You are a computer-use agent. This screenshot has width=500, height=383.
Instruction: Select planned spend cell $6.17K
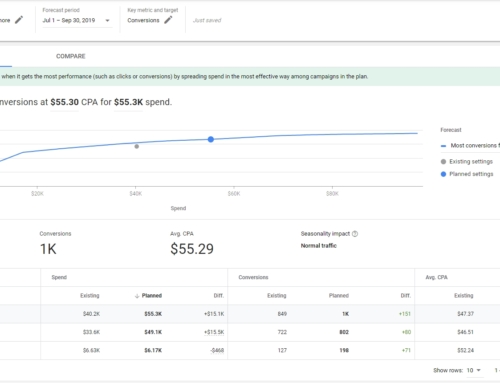coord(153,350)
